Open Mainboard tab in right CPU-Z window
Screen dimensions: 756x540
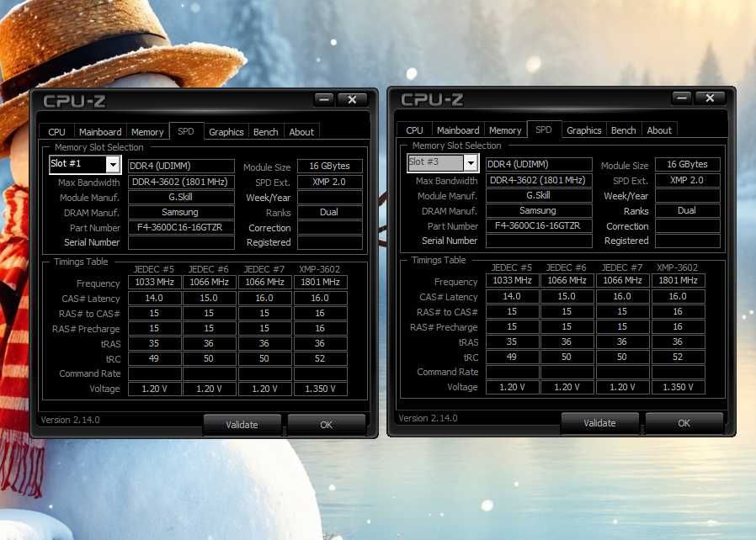pos(457,130)
